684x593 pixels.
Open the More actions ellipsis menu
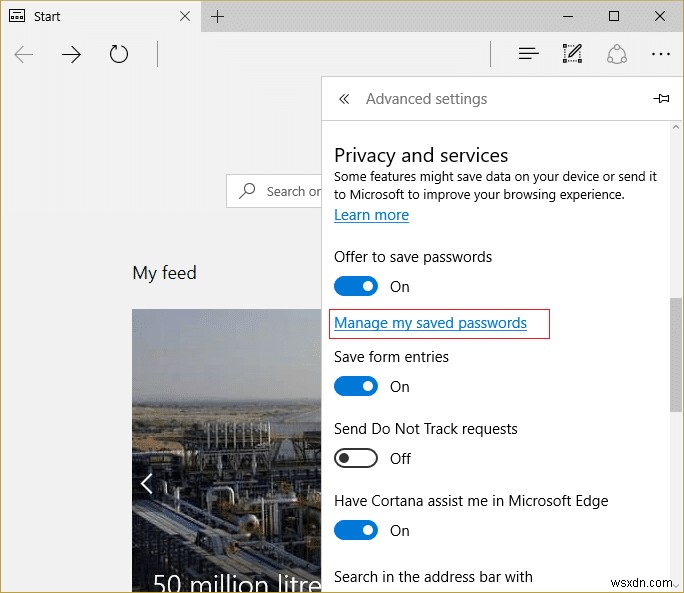(660, 55)
